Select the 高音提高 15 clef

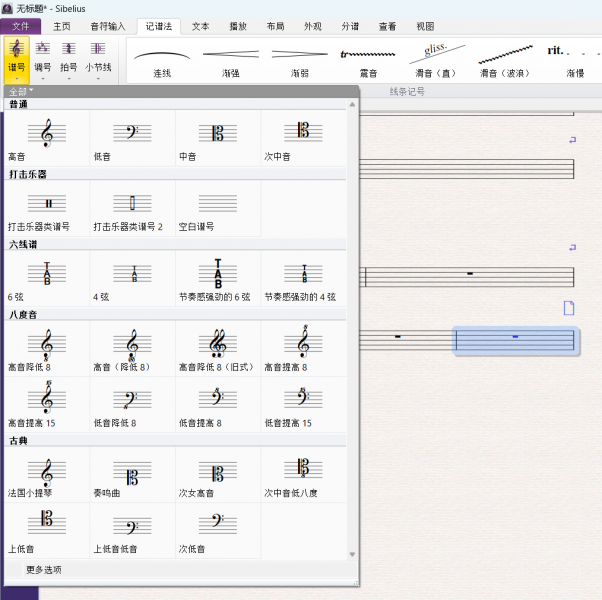[x=47, y=405]
